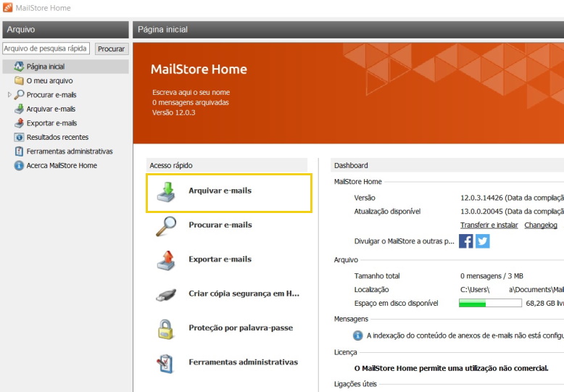564x392 pixels.
Task: Click Arquivar e-mails quick access label
Action: coord(220,191)
